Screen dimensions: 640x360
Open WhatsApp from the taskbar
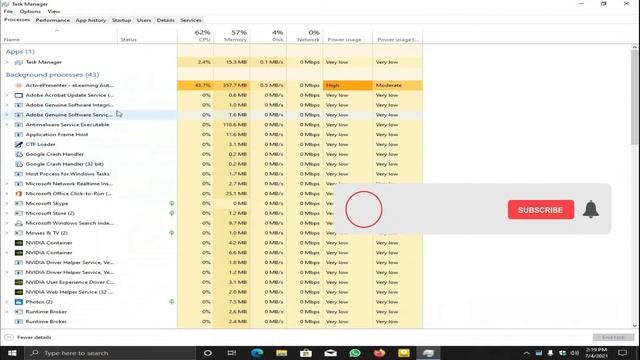point(355,353)
